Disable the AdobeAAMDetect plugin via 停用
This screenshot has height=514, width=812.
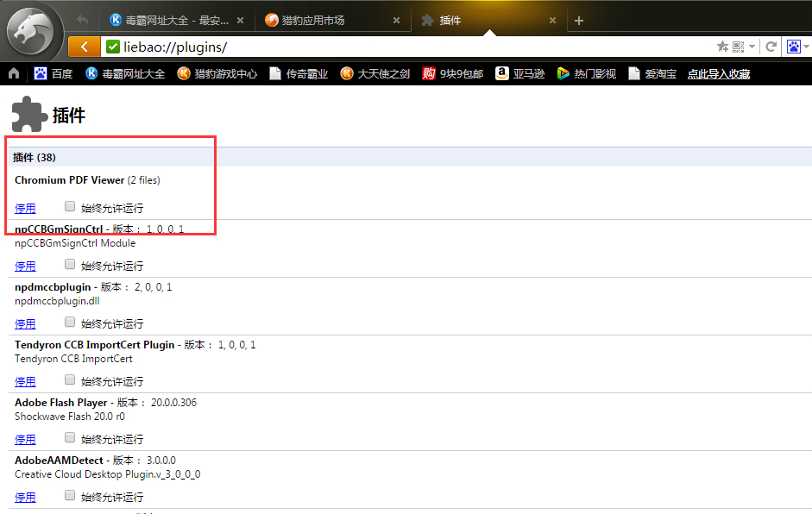(x=25, y=498)
